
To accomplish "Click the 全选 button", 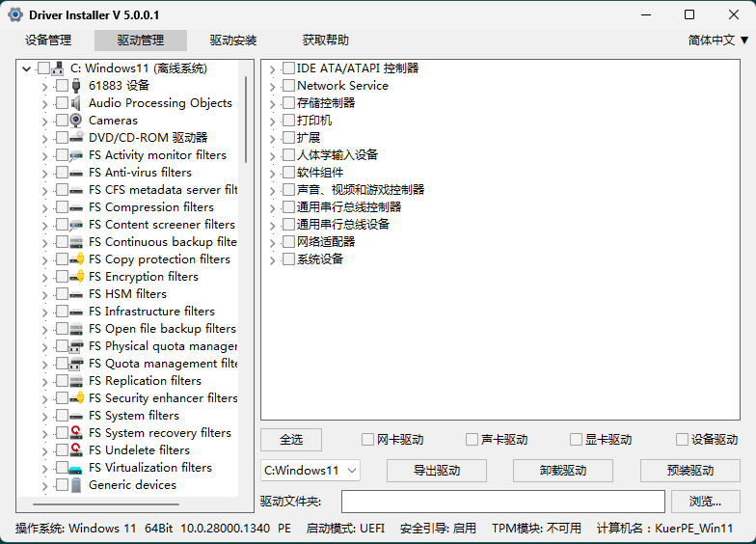I will coord(291,440).
